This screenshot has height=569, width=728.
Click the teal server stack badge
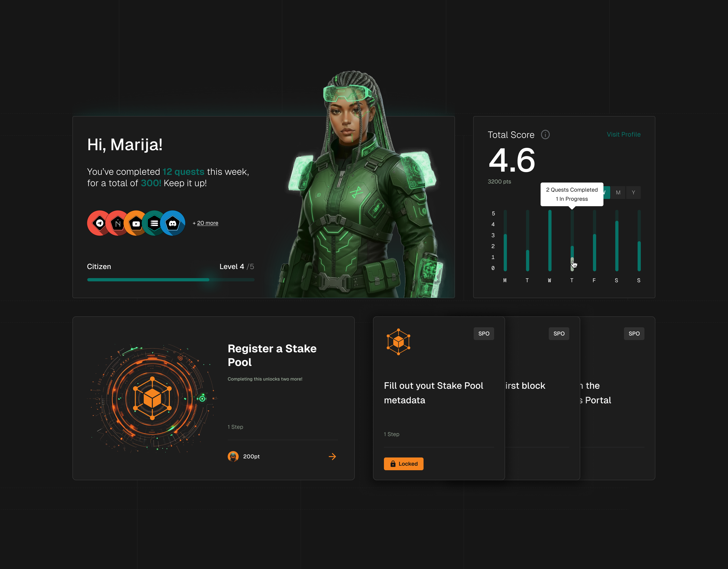pos(154,223)
